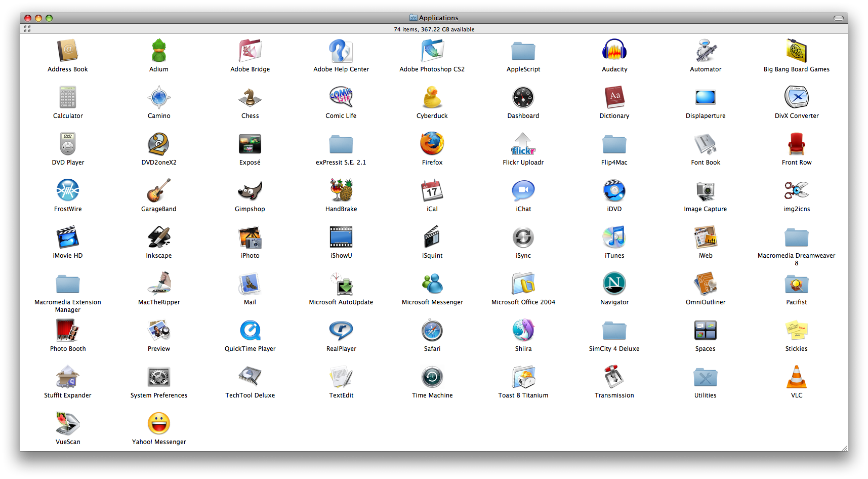Click the iCal calendar icon
Screen dimensions: 868x479
coord(432,190)
